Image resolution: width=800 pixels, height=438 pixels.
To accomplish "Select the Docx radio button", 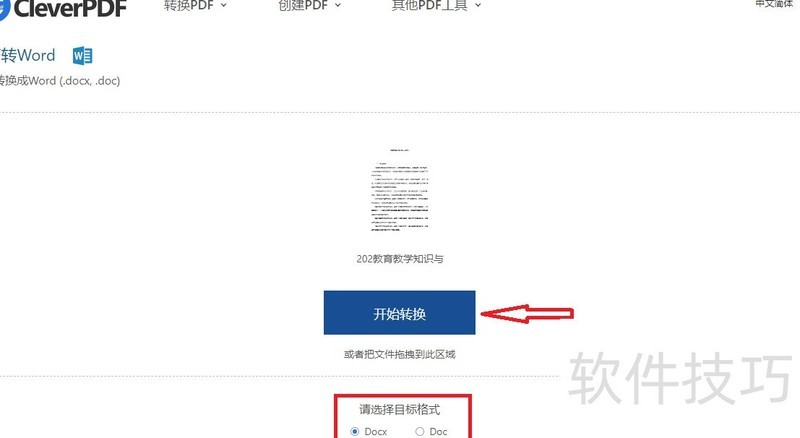I will 355,432.
